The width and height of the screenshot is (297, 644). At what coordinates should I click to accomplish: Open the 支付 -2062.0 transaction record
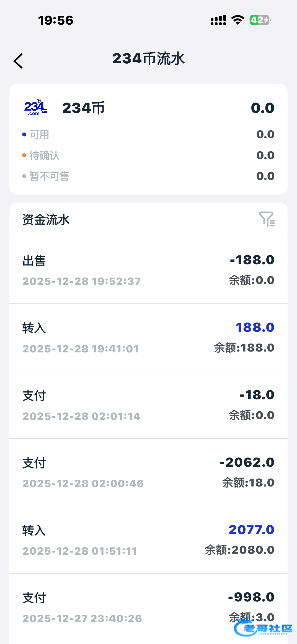pyautogui.click(x=148, y=473)
